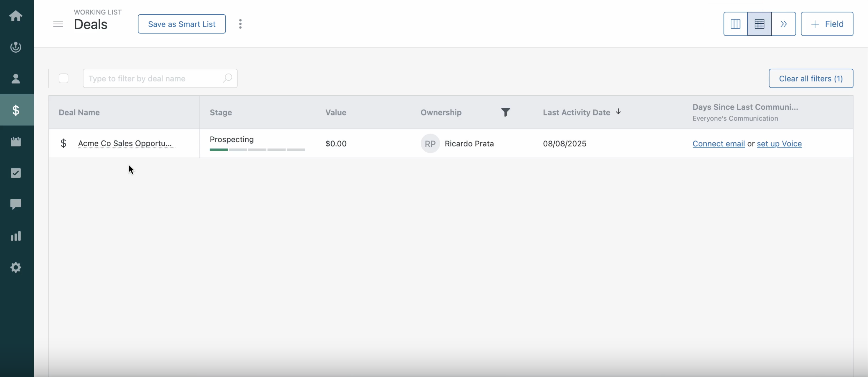The image size is (868, 377).
Task: Open Settings gear icon in sidebar
Action: [x=16, y=267]
